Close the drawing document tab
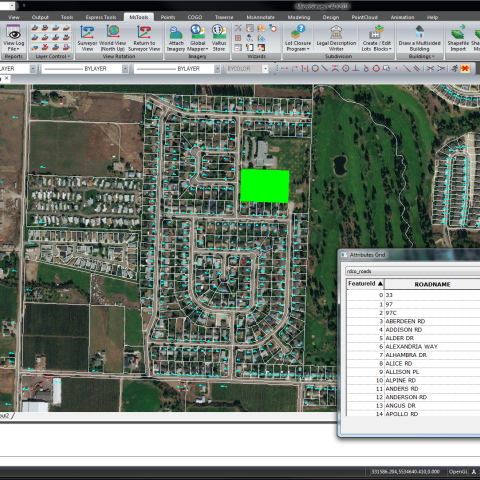This screenshot has height=480, width=480. pyautogui.click(x=6, y=78)
